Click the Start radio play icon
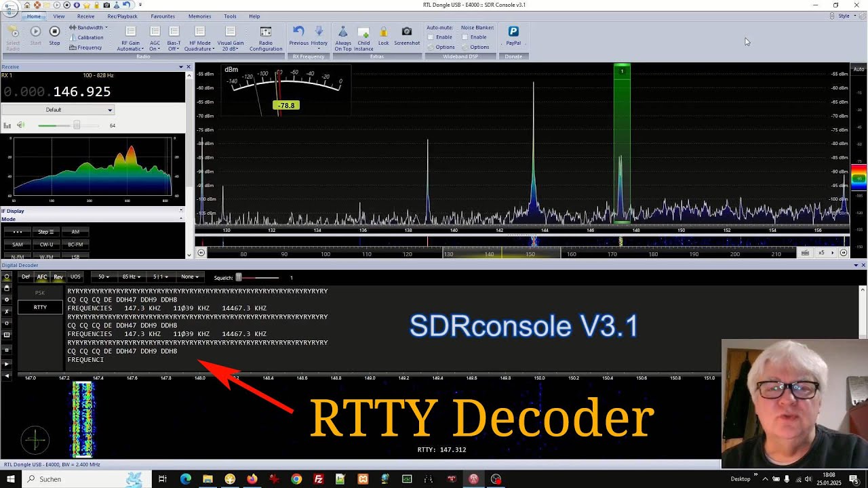Image resolution: width=868 pixels, height=488 pixels. tap(35, 31)
